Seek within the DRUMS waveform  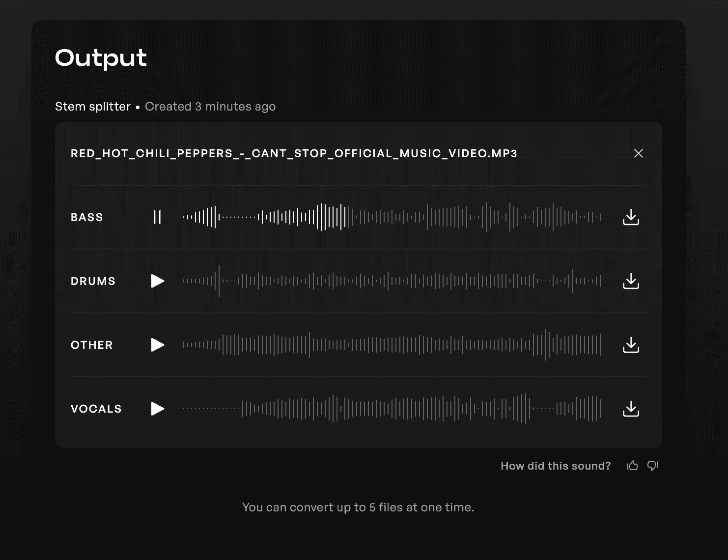[x=392, y=281]
